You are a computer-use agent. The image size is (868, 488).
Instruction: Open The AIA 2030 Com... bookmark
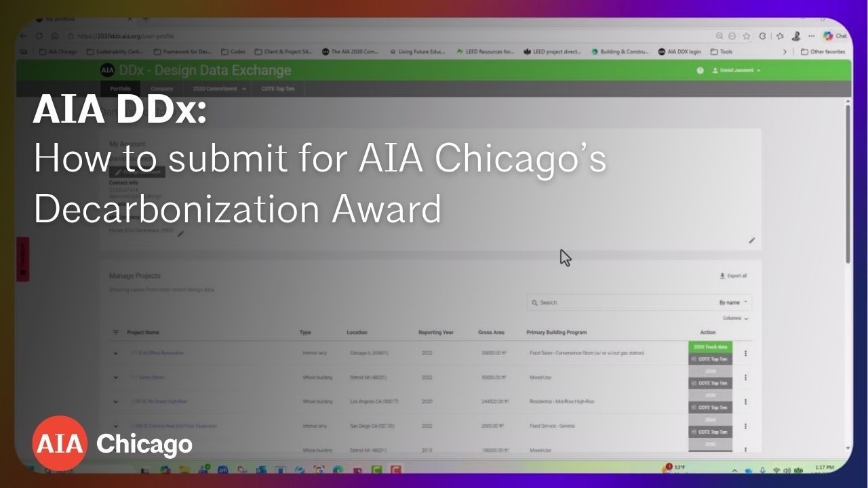tap(350, 52)
